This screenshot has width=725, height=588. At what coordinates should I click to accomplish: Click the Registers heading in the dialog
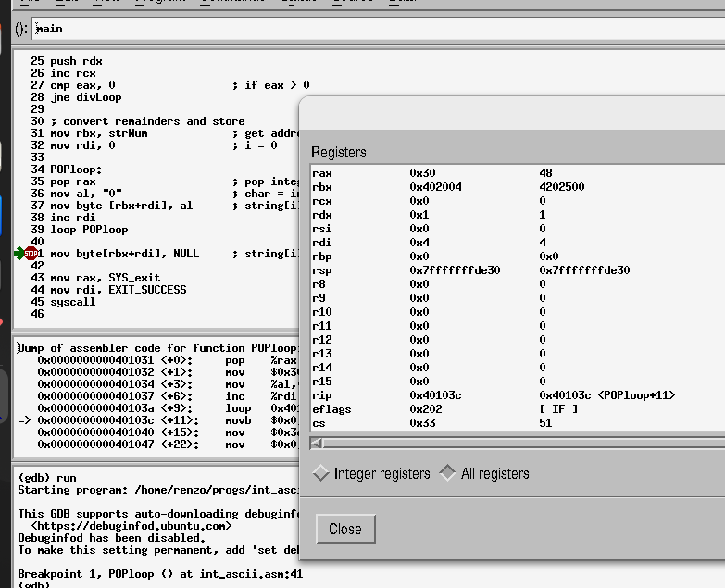tap(339, 152)
